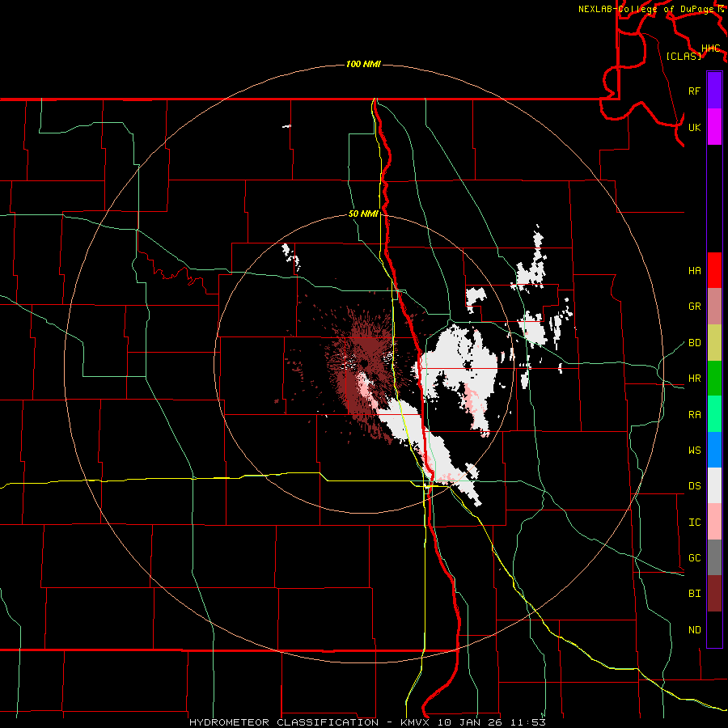Image resolution: width=728 pixels, height=728 pixels.
Task: Click the DS legend label
Action: click(x=694, y=486)
